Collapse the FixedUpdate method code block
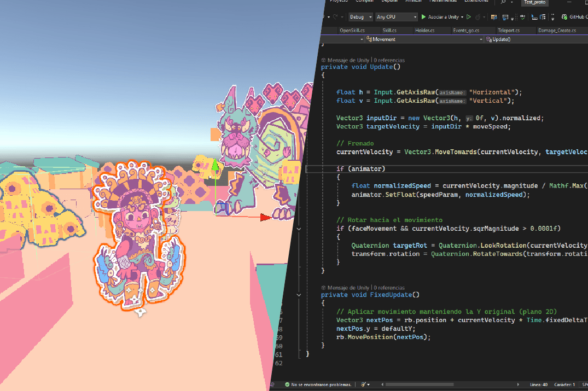 click(299, 295)
